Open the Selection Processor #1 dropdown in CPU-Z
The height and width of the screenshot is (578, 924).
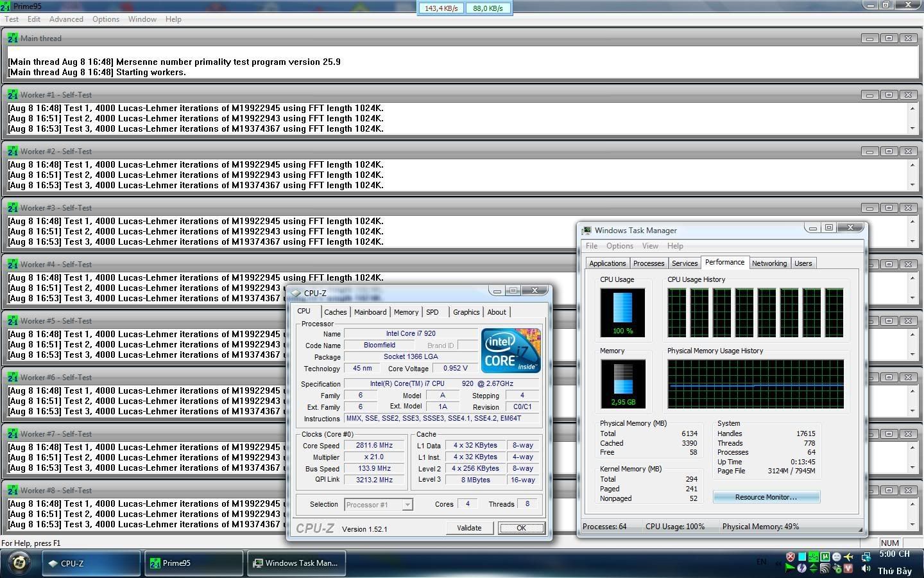coord(407,505)
